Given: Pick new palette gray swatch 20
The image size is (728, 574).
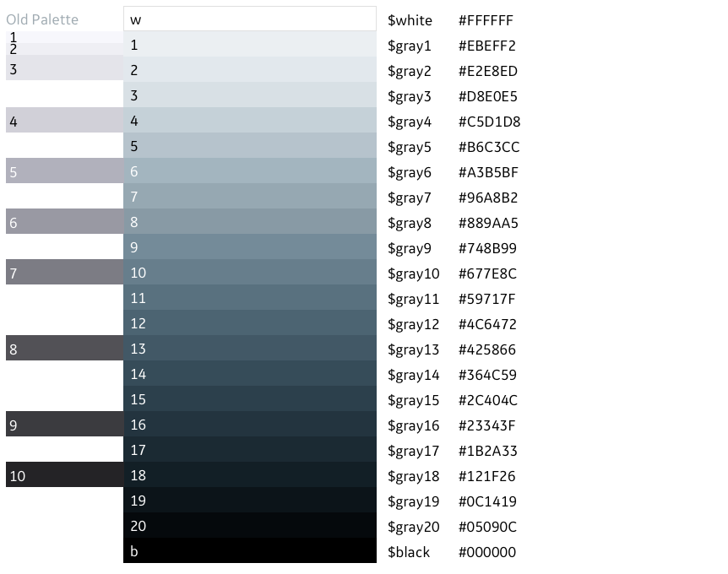Looking at the screenshot, I should coord(250,525).
